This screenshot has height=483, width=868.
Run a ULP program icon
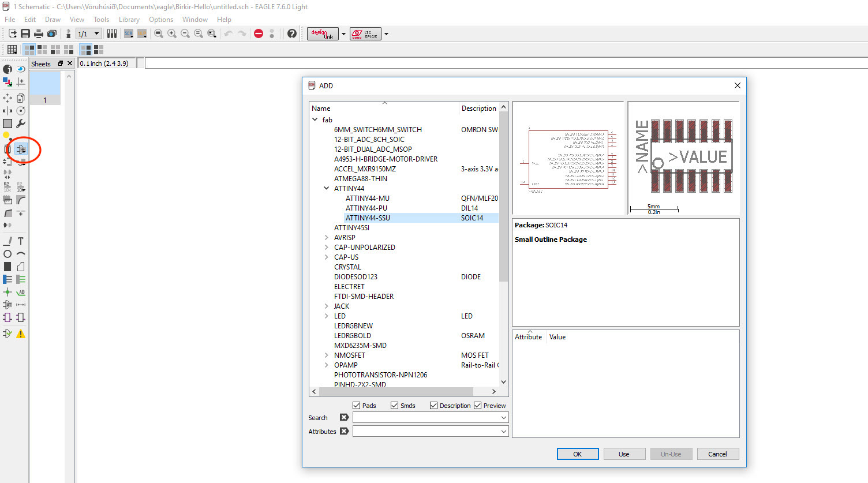(x=142, y=33)
